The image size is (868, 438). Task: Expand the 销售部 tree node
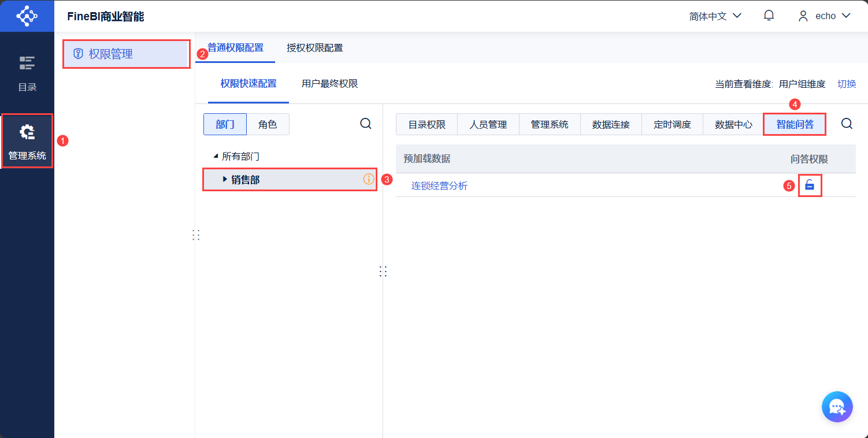point(225,180)
